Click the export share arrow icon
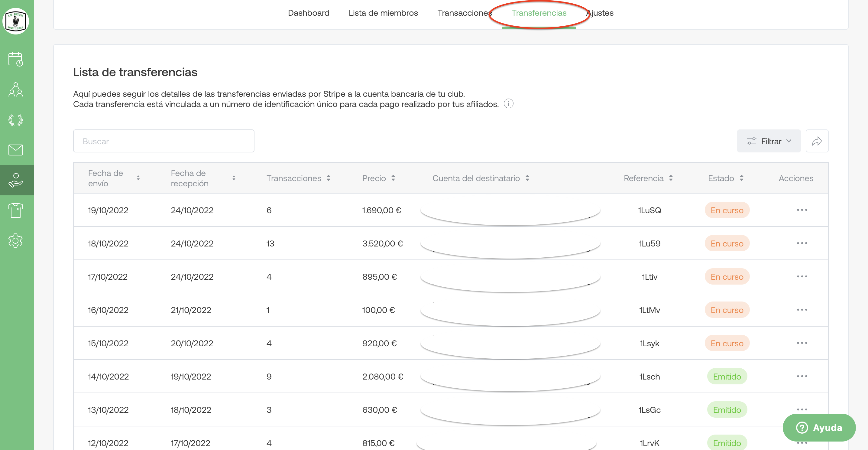The height and width of the screenshot is (450, 868). [817, 141]
